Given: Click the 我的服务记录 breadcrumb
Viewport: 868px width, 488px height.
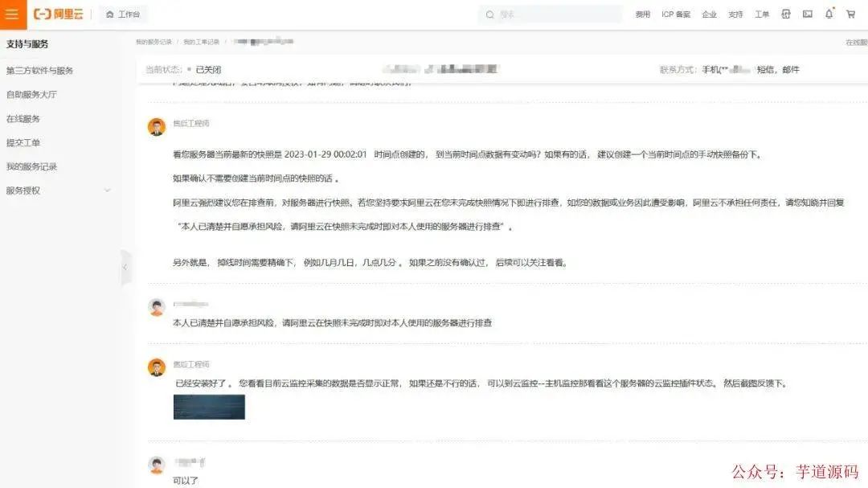Looking at the screenshot, I should click(154, 42).
